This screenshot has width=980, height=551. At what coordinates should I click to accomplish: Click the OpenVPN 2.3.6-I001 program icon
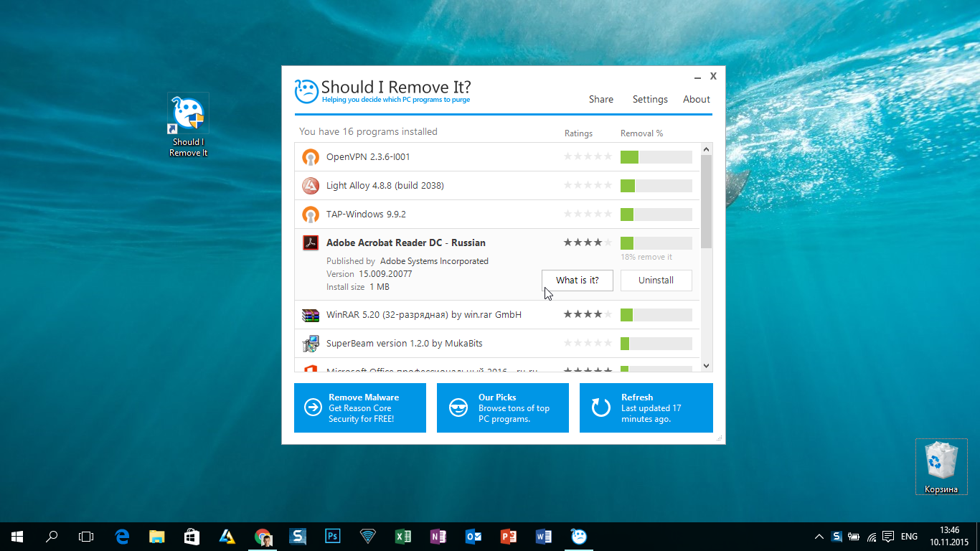(x=310, y=157)
